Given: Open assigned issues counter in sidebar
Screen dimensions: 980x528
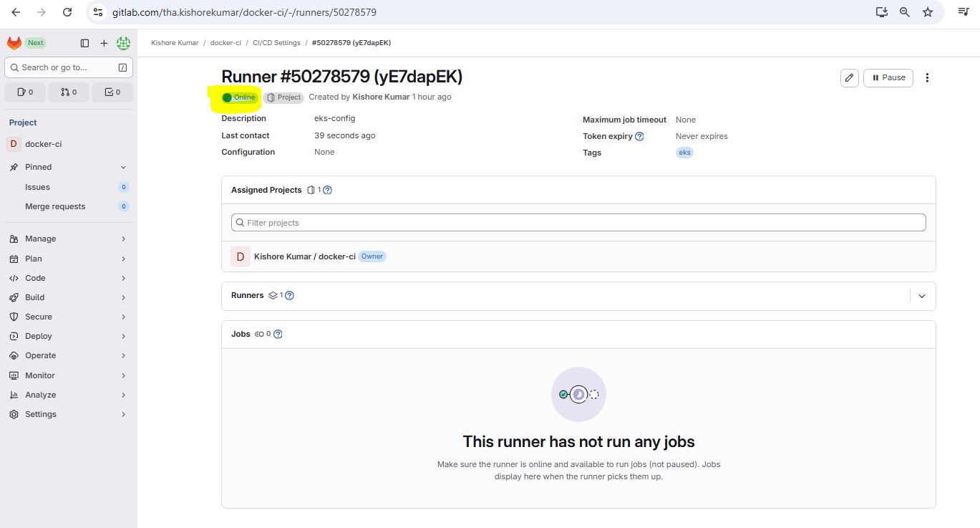Looking at the screenshot, I should [25, 92].
